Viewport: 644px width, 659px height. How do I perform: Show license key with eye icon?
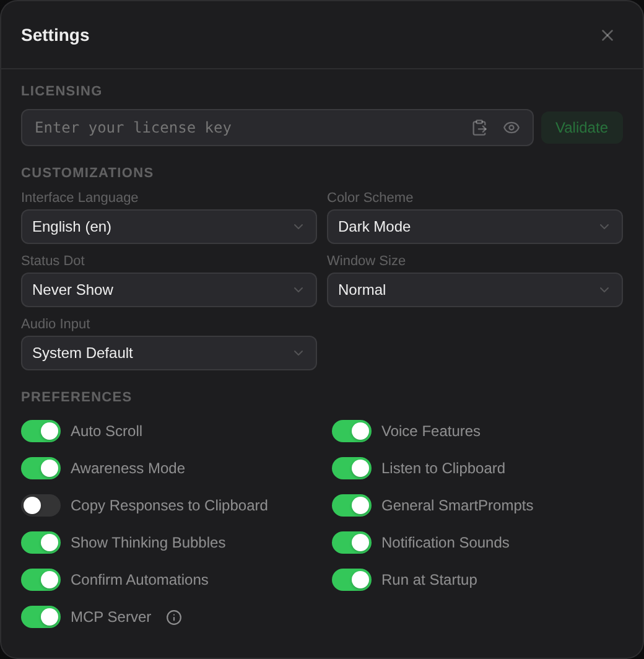coord(511,128)
